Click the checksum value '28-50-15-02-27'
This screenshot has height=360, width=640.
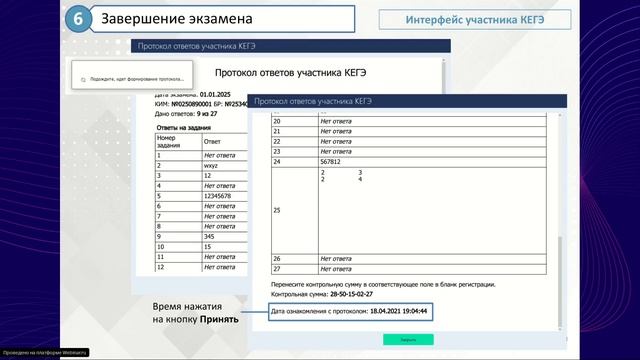[351, 294]
